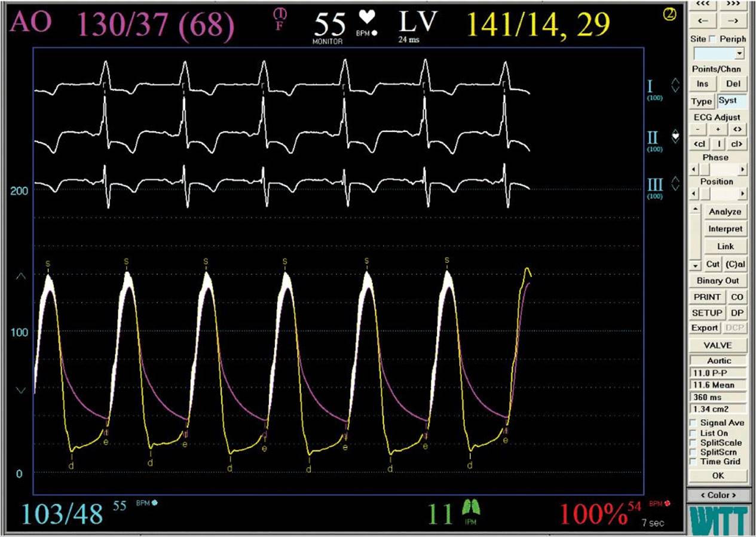Click the PRINT button
Image resolution: width=756 pixels, height=537 pixels.
(x=707, y=297)
